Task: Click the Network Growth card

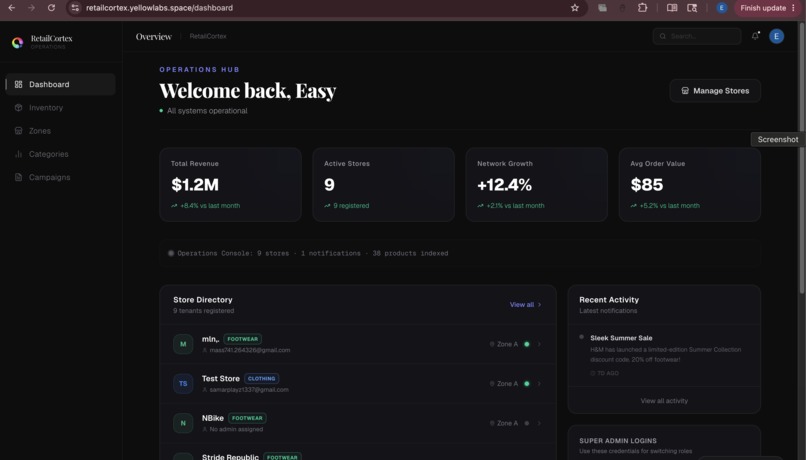Action: [x=537, y=185]
